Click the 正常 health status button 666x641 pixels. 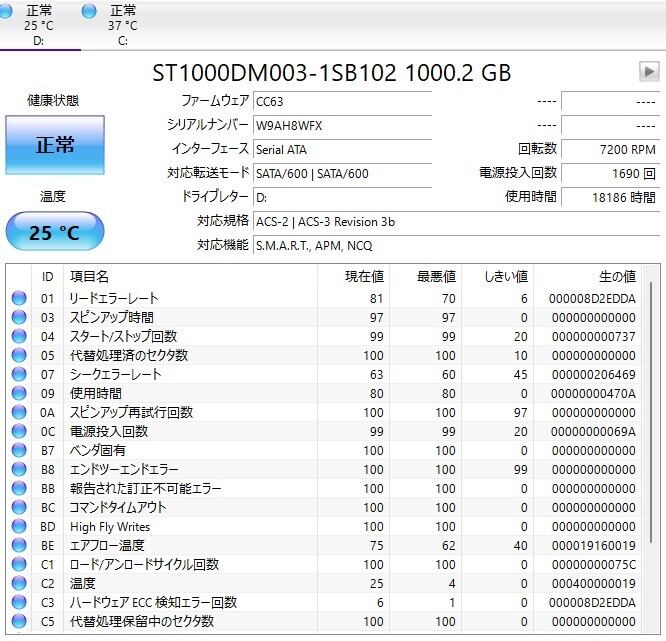pos(54,145)
